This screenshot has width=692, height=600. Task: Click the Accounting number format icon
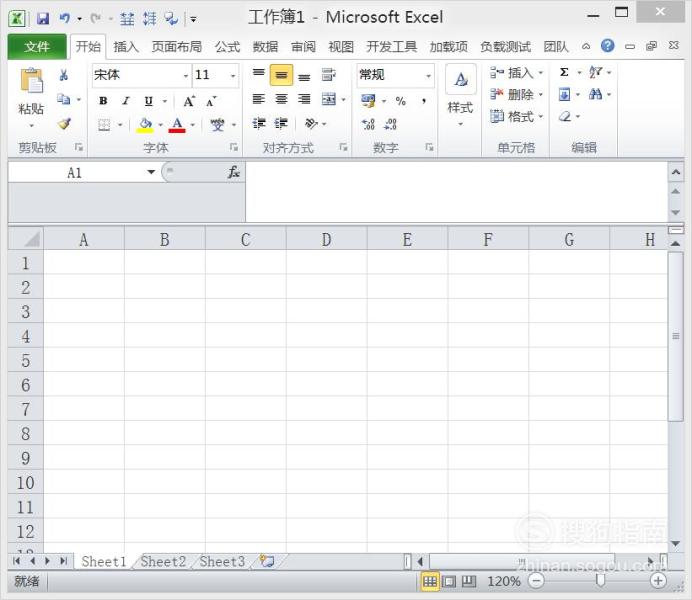click(368, 101)
